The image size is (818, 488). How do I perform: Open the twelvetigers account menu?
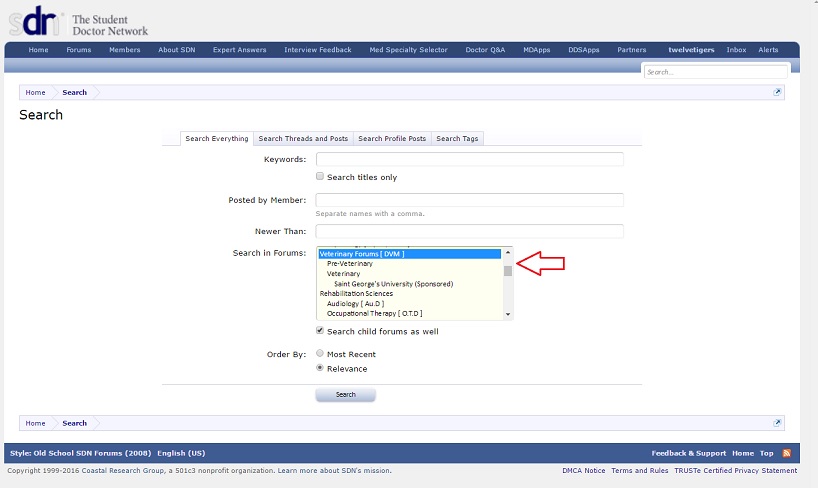tap(691, 50)
